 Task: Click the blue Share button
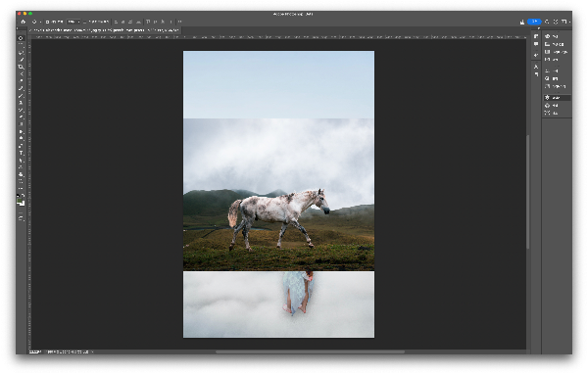[534, 22]
